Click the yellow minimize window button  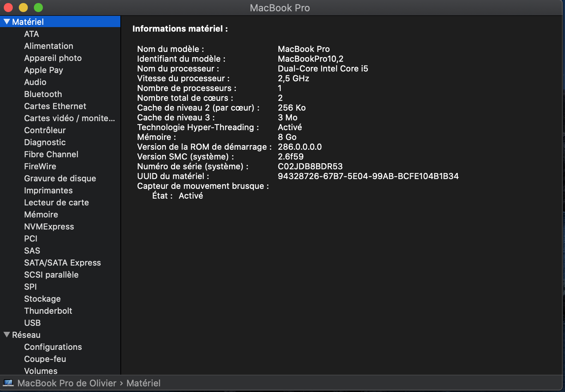[23, 8]
